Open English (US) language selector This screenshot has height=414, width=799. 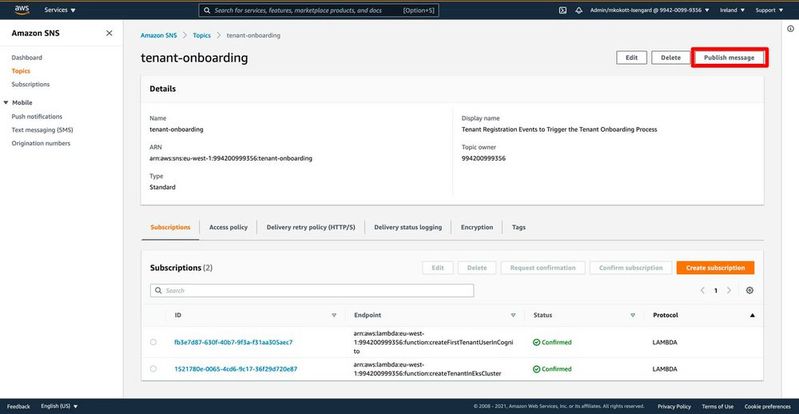tap(60, 406)
